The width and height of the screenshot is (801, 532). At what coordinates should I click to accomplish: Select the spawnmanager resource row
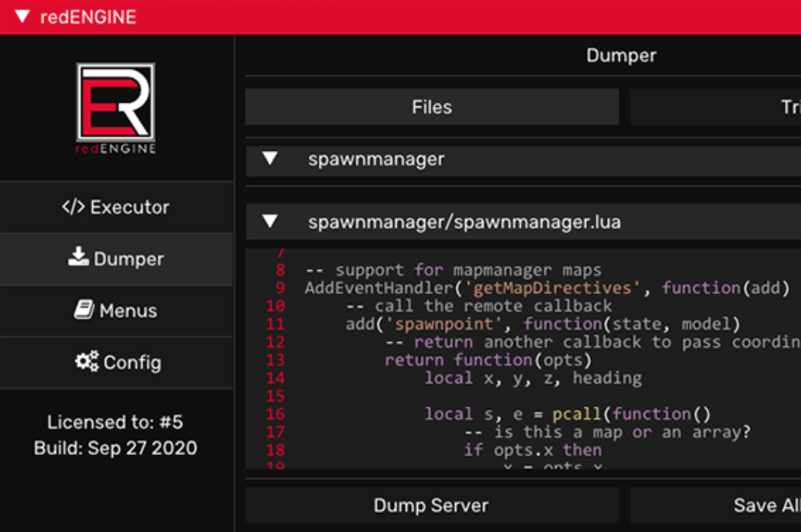click(x=523, y=161)
